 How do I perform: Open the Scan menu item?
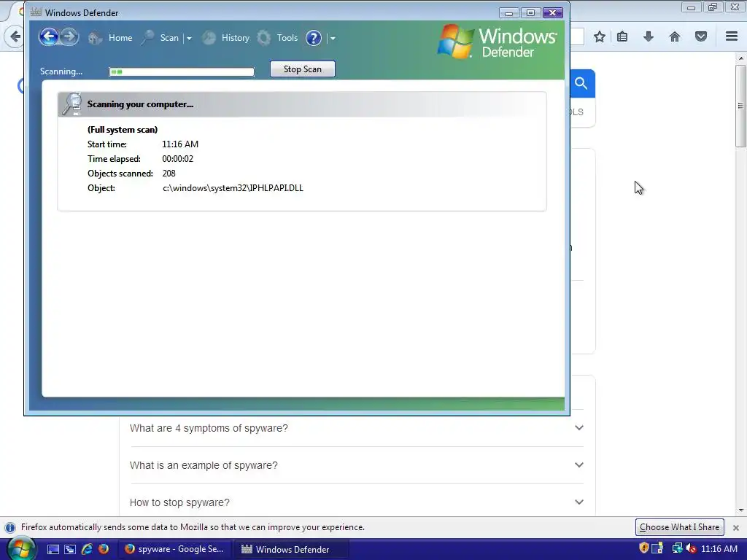(169, 38)
